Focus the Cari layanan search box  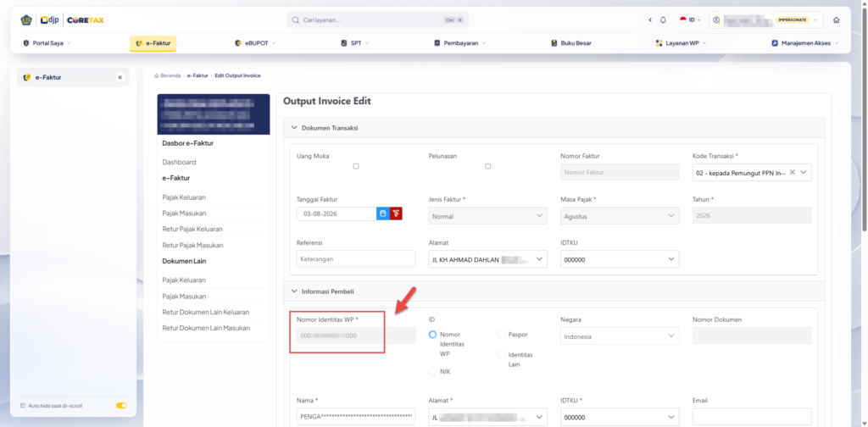pos(377,20)
